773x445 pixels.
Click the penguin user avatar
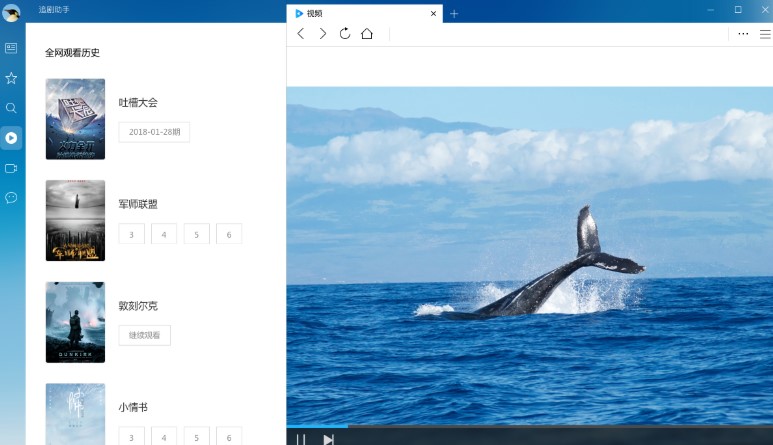[x=11, y=13]
